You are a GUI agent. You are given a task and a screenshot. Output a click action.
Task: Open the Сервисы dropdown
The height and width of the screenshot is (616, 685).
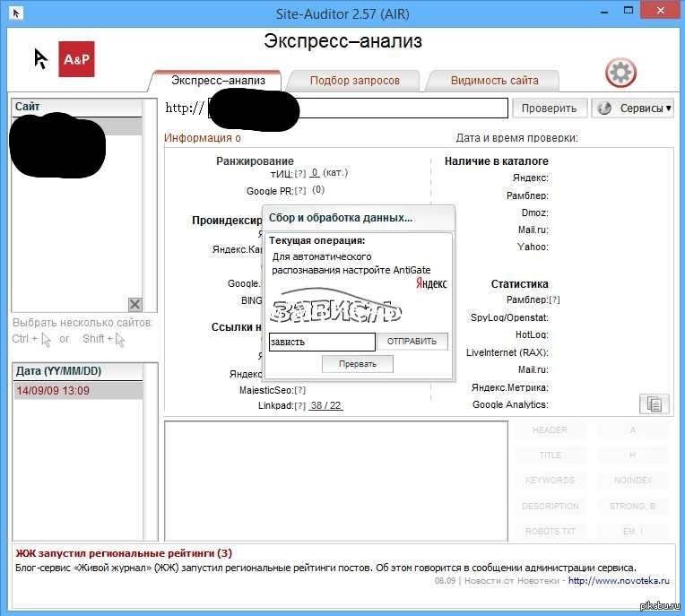(633, 108)
